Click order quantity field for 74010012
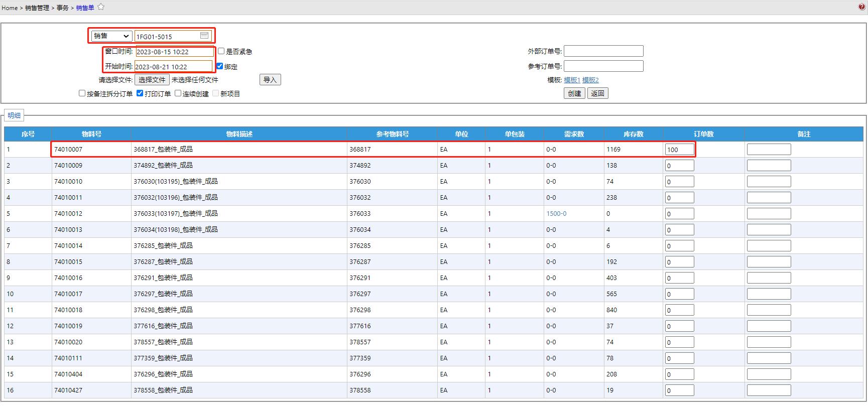 click(x=680, y=214)
